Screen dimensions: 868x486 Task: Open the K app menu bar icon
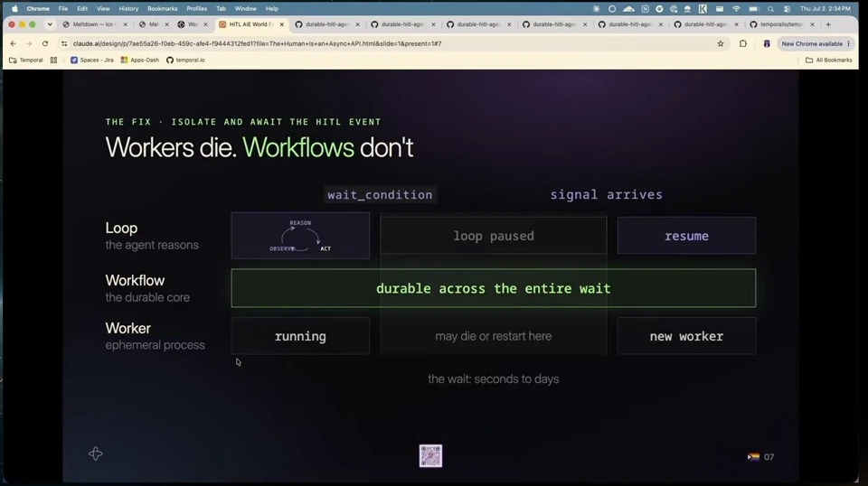pyautogui.click(x=703, y=9)
